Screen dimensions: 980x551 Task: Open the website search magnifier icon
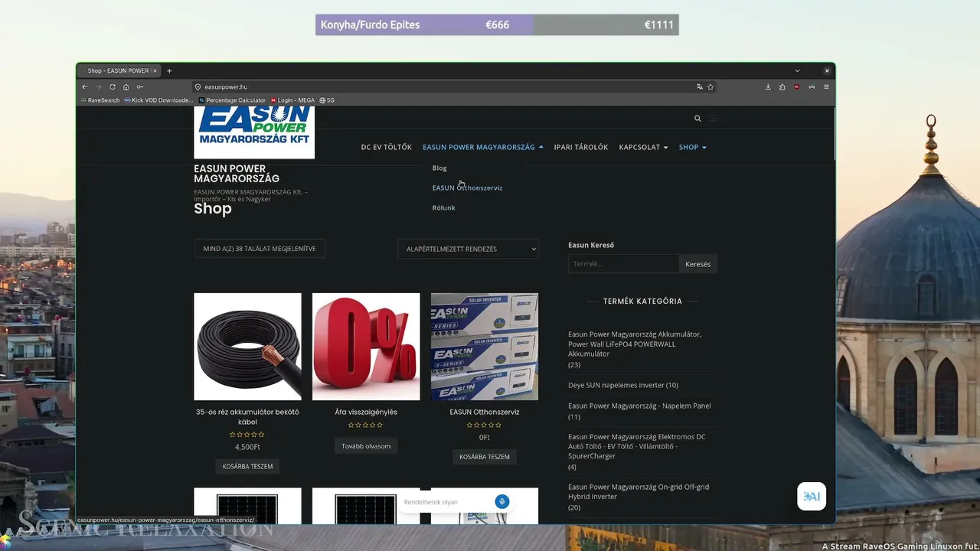click(697, 119)
